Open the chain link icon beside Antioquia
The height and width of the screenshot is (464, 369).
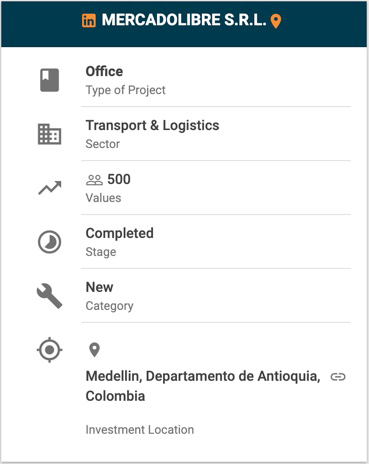[338, 377]
